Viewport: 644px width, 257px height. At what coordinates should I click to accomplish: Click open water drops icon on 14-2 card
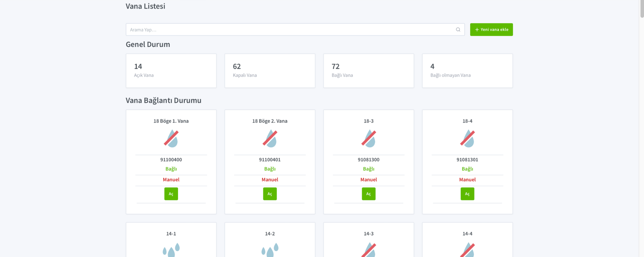pos(270,250)
